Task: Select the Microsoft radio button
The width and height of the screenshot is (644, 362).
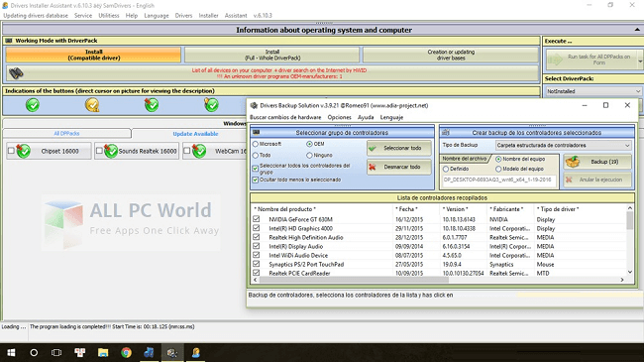Action: click(x=256, y=144)
